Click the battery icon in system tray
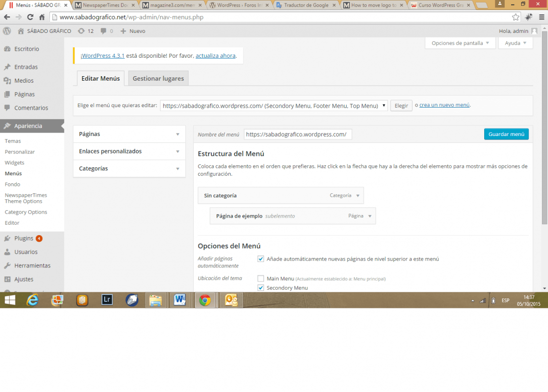 493,300
